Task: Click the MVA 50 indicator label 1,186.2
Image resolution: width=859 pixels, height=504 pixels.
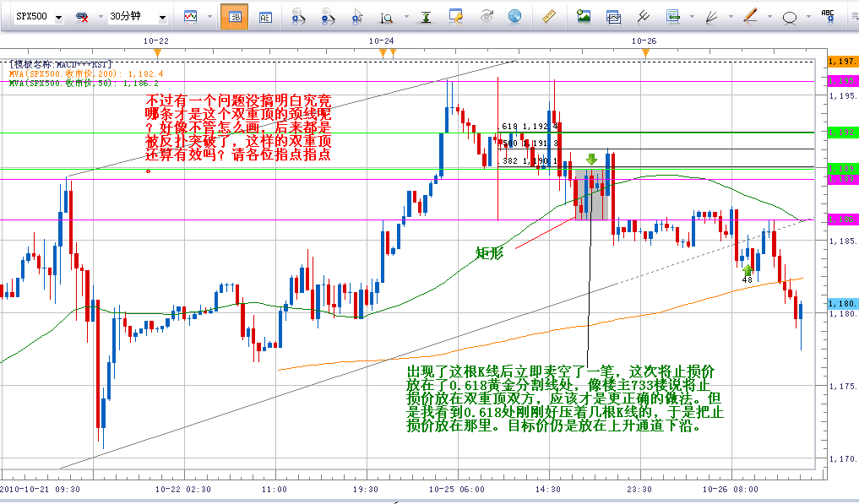Action: [84, 84]
